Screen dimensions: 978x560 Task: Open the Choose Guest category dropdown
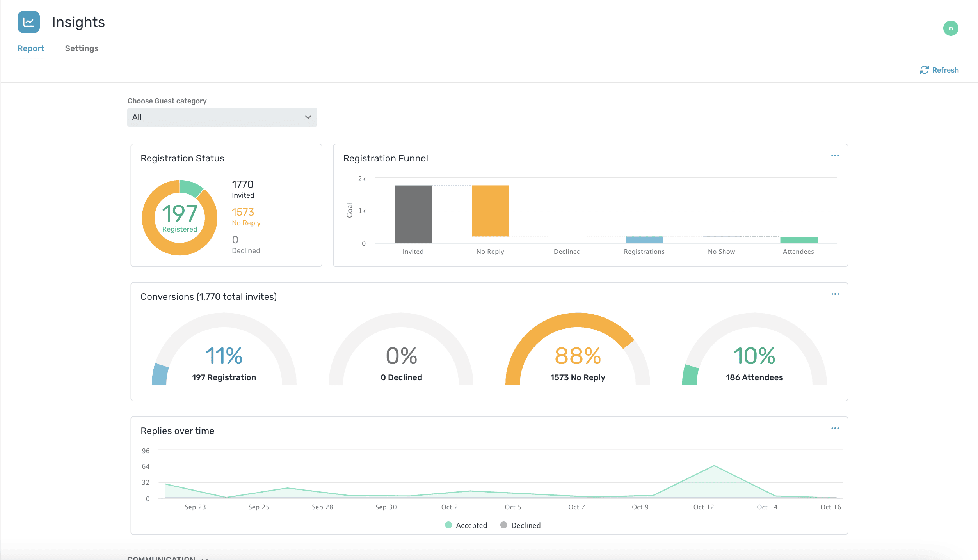click(222, 117)
